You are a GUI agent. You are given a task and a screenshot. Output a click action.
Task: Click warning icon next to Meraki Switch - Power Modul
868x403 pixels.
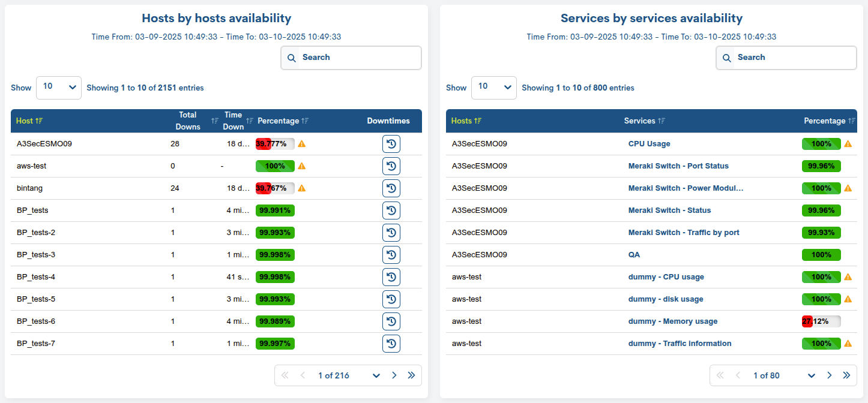pos(848,188)
